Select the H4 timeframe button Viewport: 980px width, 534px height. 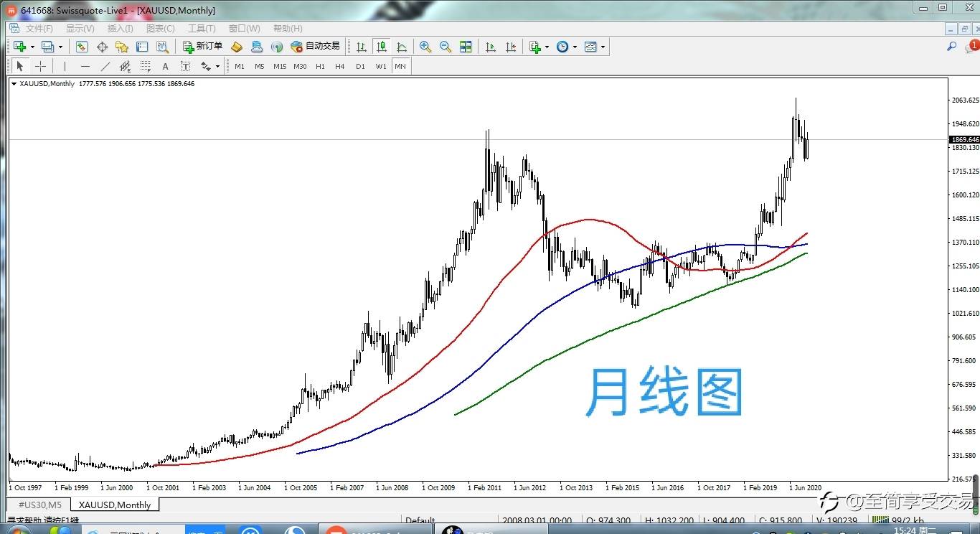pyautogui.click(x=340, y=66)
